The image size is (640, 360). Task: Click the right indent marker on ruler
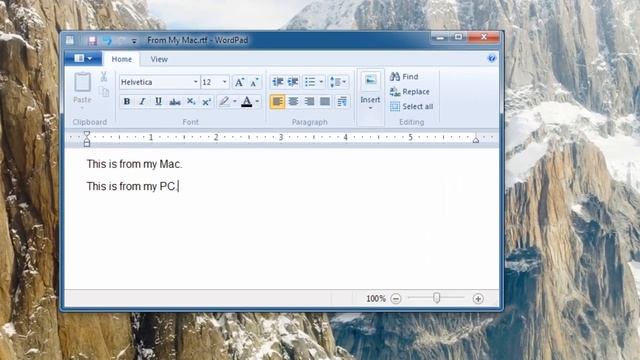pos(476,140)
